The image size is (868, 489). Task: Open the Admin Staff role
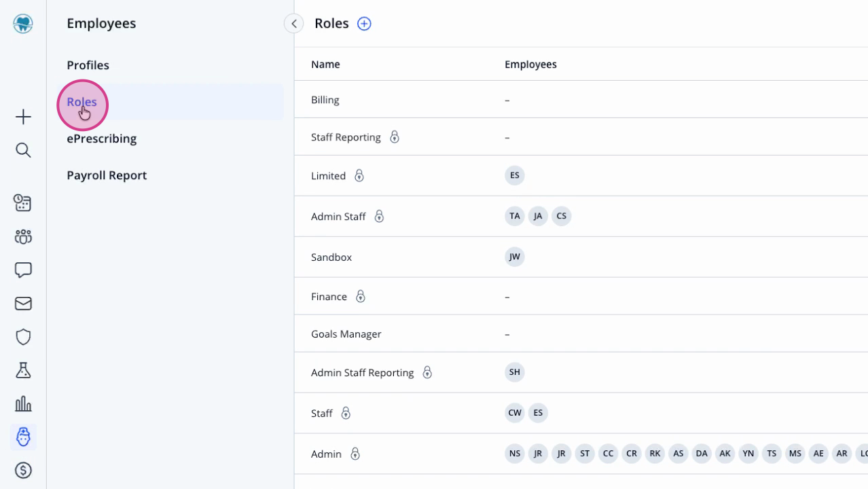tap(338, 217)
